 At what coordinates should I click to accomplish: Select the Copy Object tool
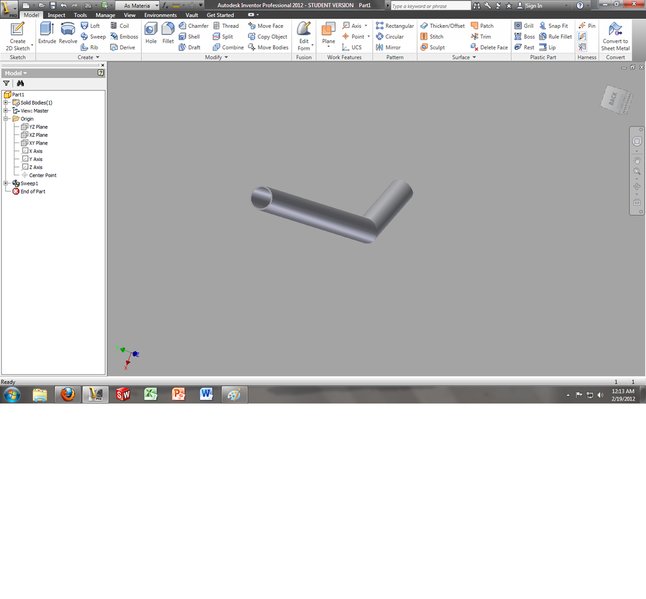(268, 36)
